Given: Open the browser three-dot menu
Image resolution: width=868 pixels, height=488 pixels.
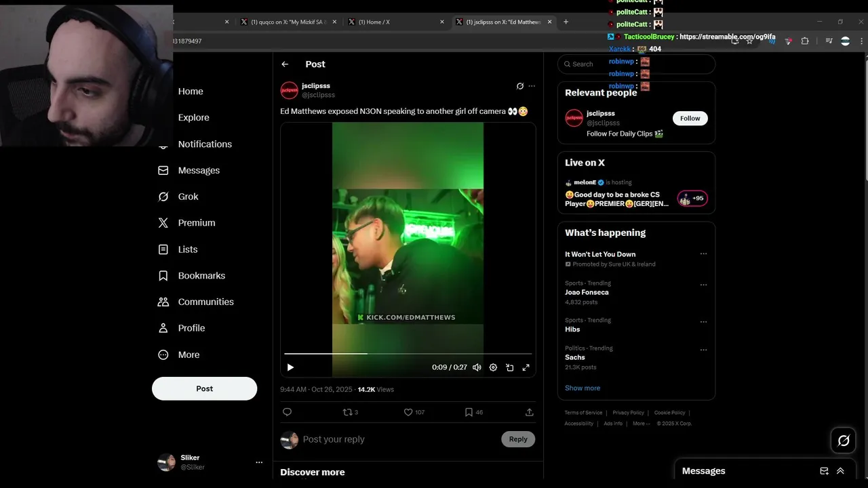Looking at the screenshot, I should [862, 41].
